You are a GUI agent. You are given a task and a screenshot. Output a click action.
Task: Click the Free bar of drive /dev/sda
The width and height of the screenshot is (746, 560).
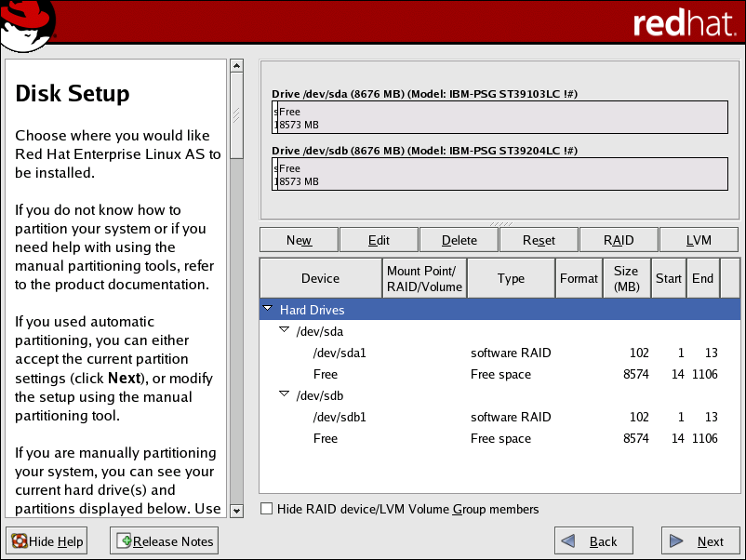coord(500,117)
